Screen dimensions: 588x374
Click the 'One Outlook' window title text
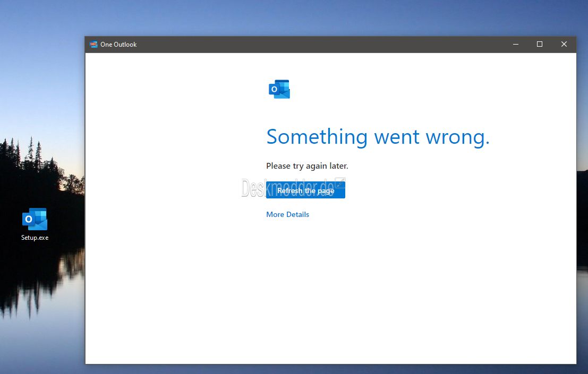[118, 44]
